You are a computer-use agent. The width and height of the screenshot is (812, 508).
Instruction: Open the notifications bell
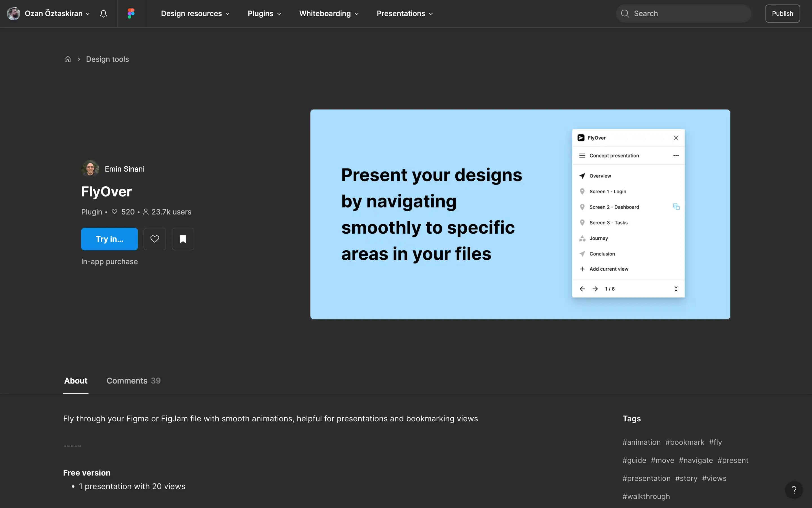point(103,14)
